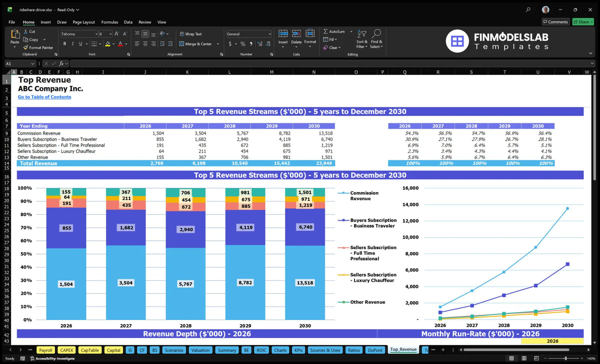600x364 pixels.
Task: Expand the General number format dropdown
Action: [x=269, y=34]
